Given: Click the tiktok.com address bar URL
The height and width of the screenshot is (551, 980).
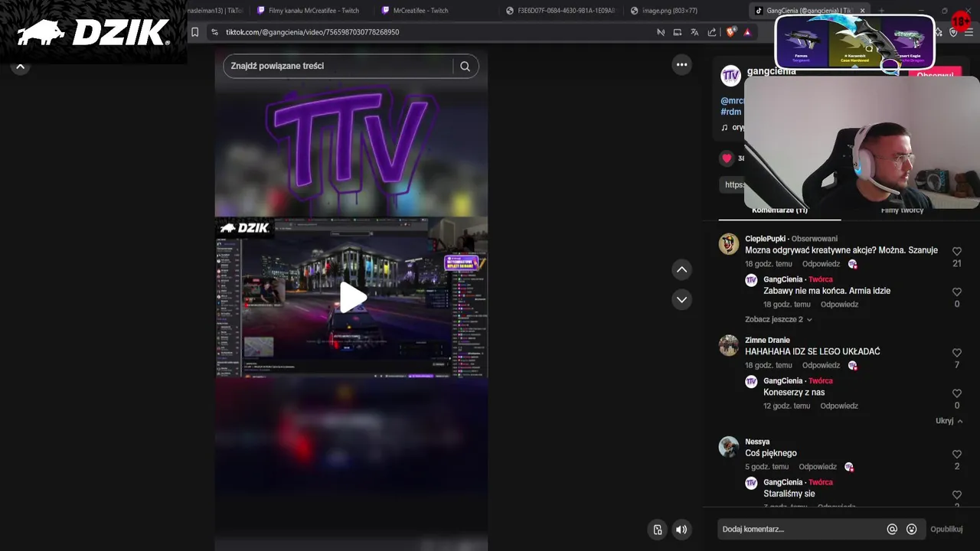Looking at the screenshot, I should (x=312, y=32).
